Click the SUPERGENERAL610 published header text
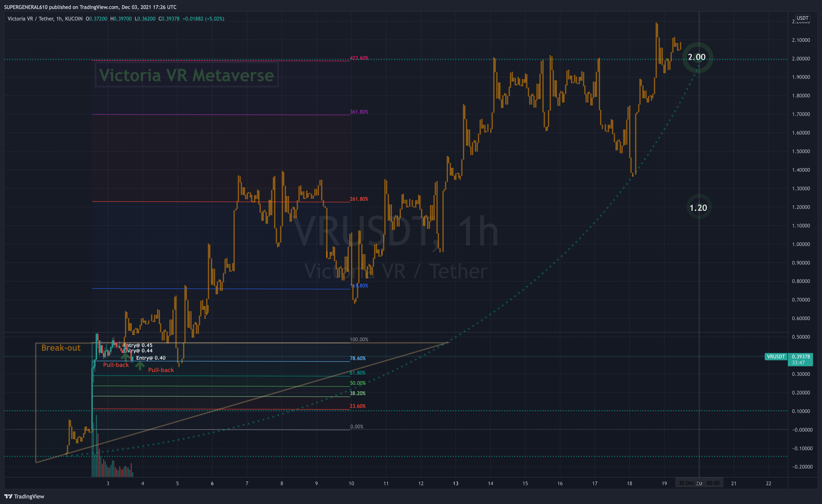 point(90,7)
